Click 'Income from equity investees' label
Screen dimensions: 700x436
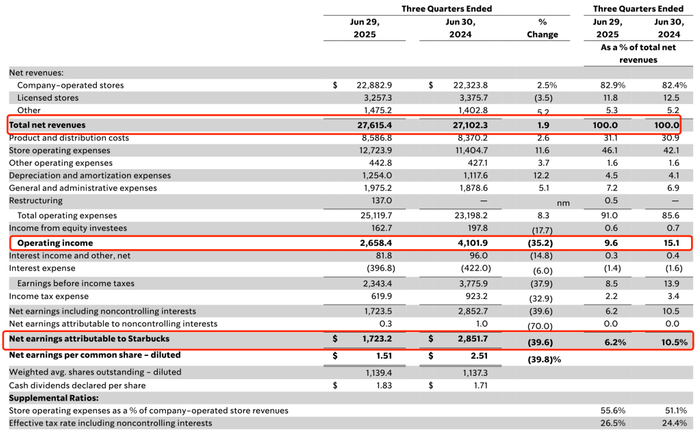(68, 228)
